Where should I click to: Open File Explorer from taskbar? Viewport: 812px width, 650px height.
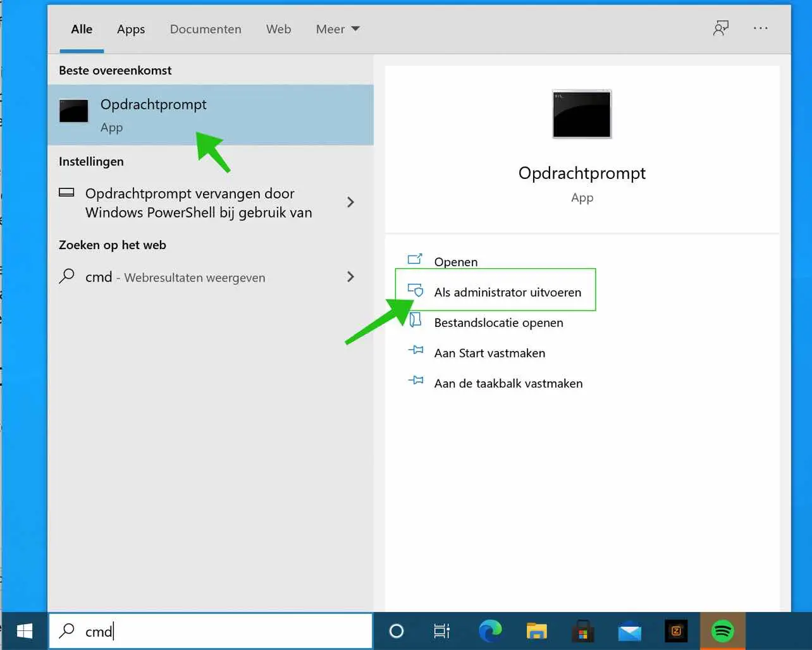[537, 631]
